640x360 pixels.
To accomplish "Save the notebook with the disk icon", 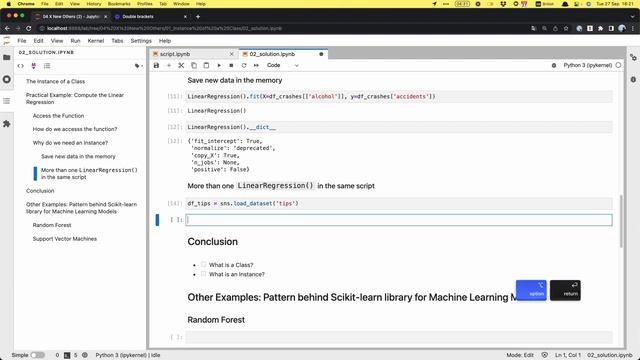I will [156, 65].
